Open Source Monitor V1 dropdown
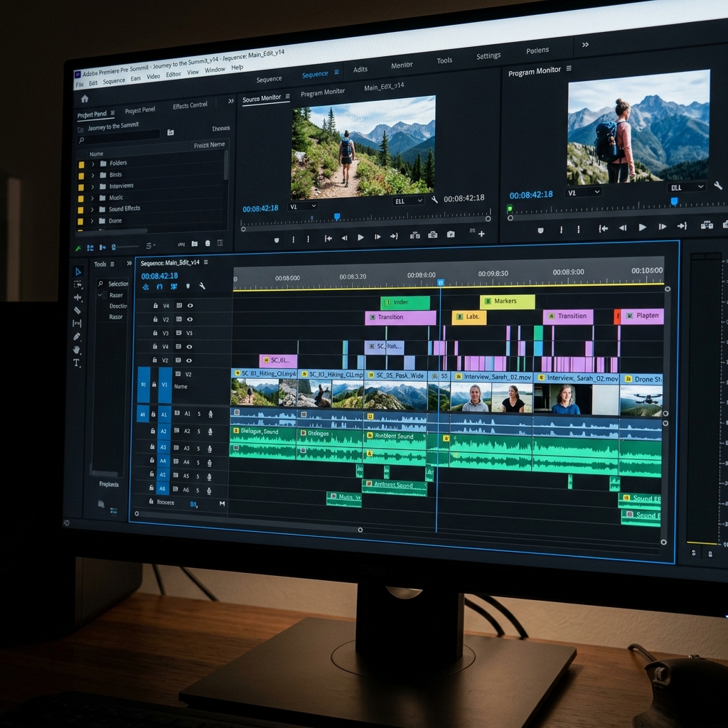Screen dimensions: 728x728 [303, 206]
